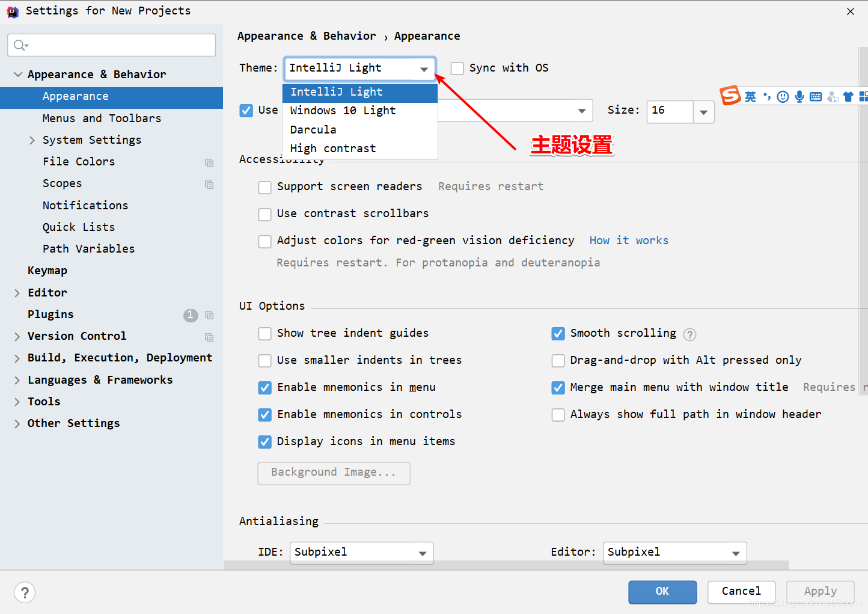Collapse Appearance & Behavior tree node
This screenshot has width=868, height=614.
(x=18, y=75)
